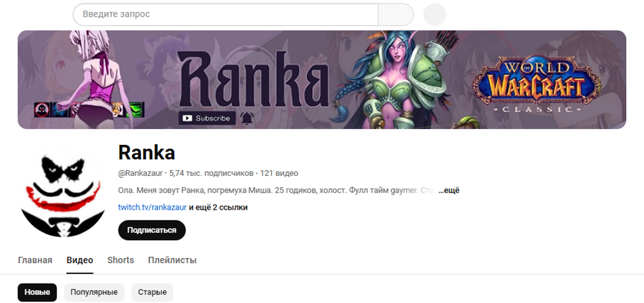Click the banner's Subscribe play-icon badge

pyautogui.click(x=207, y=118)
